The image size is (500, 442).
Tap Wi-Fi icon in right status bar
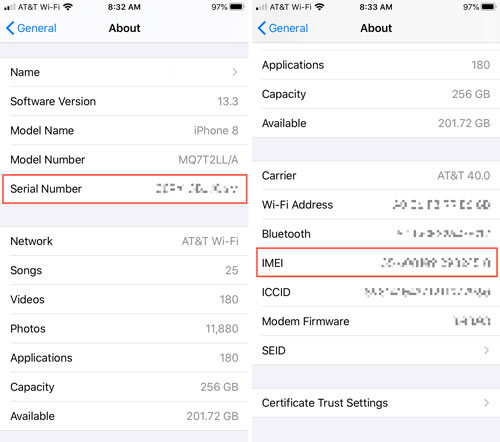coord(319,7)
